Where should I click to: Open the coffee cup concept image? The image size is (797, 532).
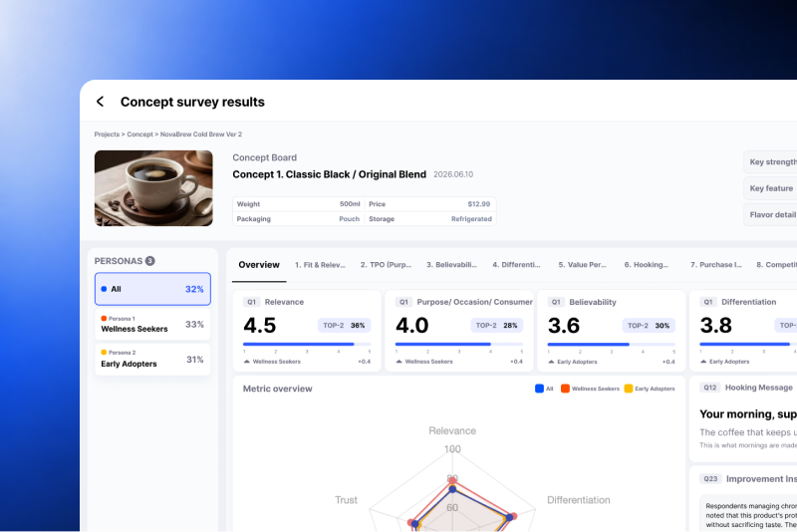153,188
